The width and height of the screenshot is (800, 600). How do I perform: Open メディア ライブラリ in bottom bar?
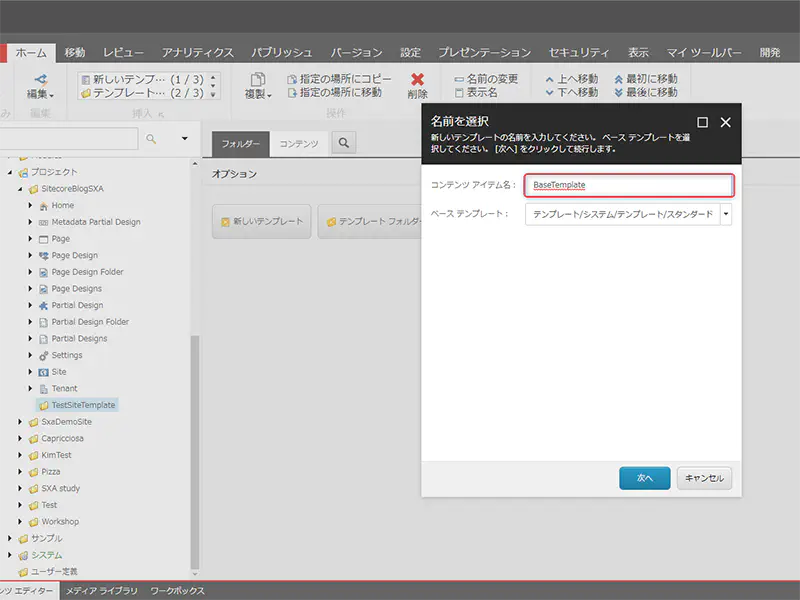tap(102, 591)
